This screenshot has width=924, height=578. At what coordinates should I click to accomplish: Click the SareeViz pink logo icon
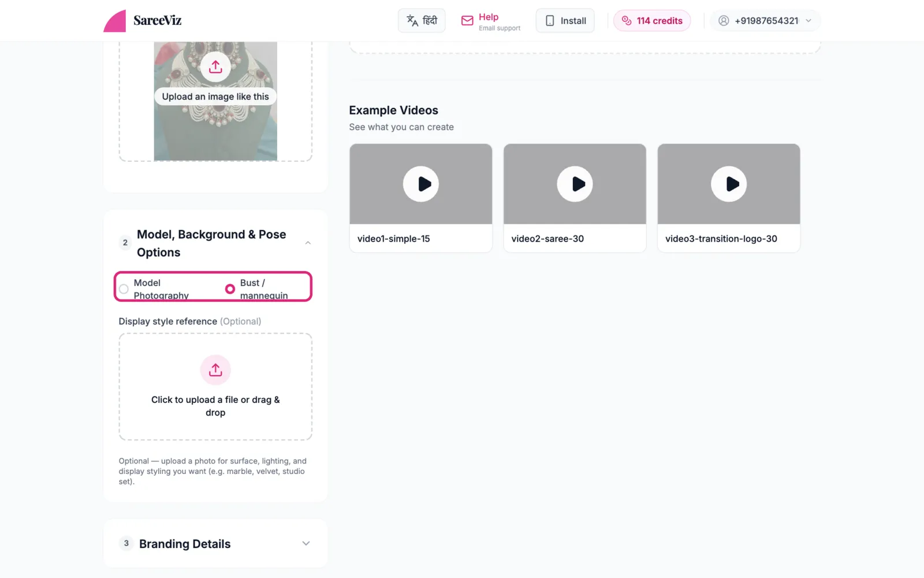114,21
